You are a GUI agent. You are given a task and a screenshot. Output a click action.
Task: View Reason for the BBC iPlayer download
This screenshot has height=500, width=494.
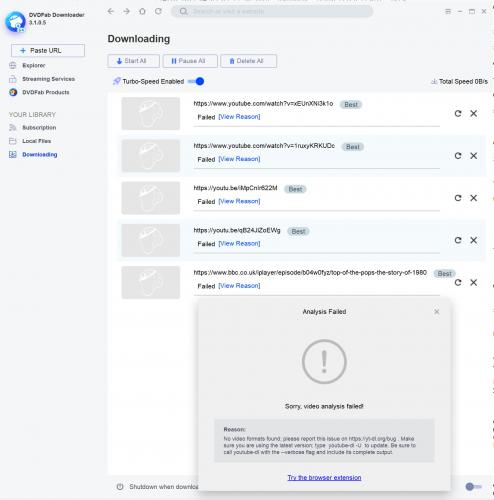(x=239, y=286)
